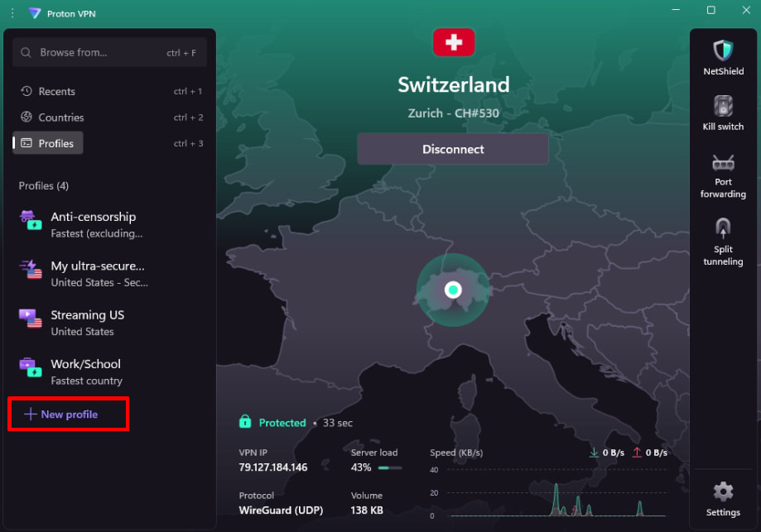Image resolution: width=761 pixels, height=532 pixels.
Task: Click the download speed arrow icon
Action: tap(594, 452)
